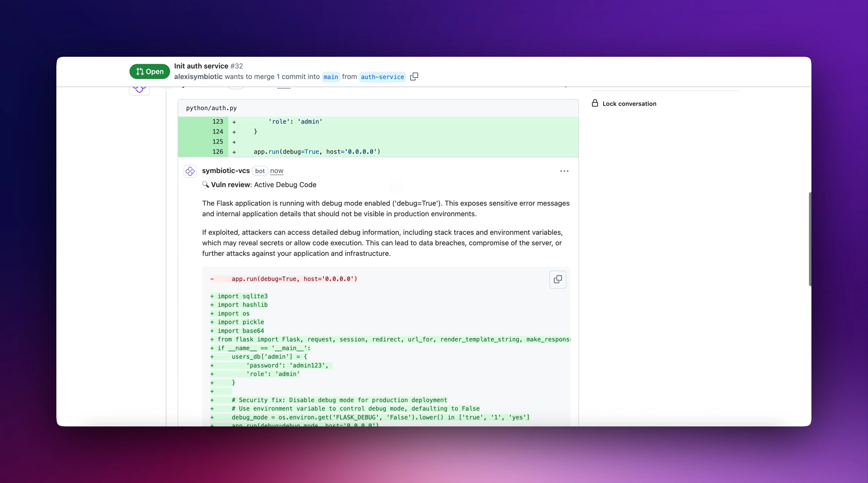The width and height of the screenshot is (868, 483).
Task: Select diff line number 126
Action: coord(218,152)
